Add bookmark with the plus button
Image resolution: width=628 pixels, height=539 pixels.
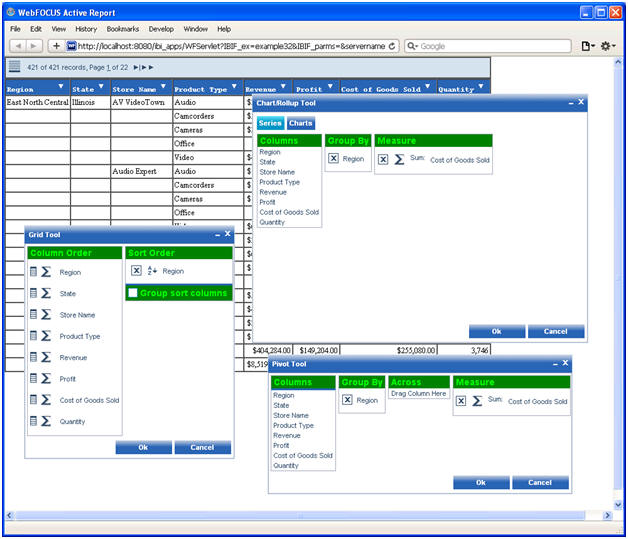(x=56, y=46)
